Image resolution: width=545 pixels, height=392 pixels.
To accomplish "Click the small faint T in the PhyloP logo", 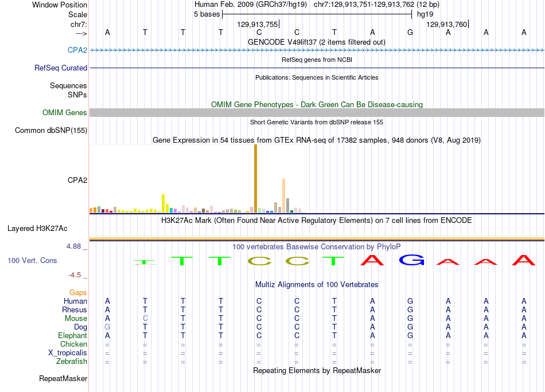I will [x=145, y=262].
